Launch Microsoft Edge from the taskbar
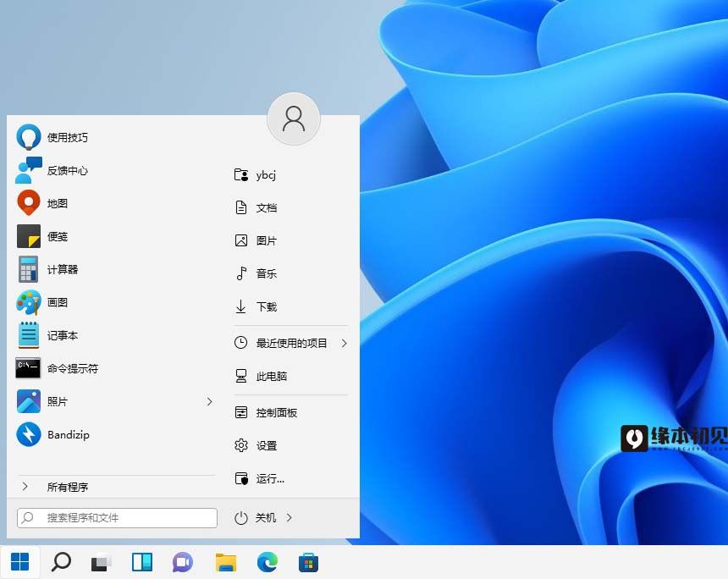 267,562
